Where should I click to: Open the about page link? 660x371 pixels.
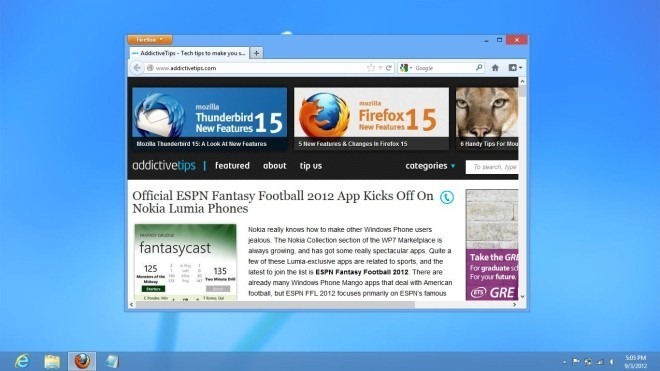[x=274, y=166]
